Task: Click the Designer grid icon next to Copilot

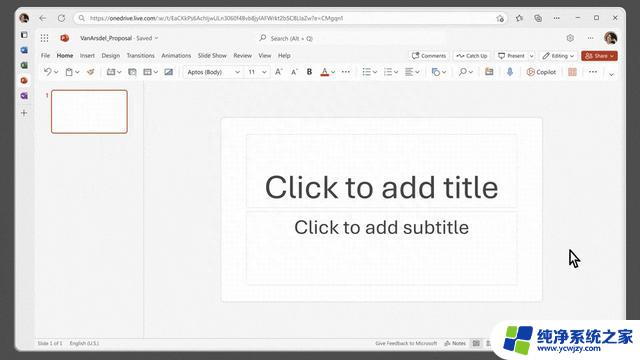Action: click(572, 72)
